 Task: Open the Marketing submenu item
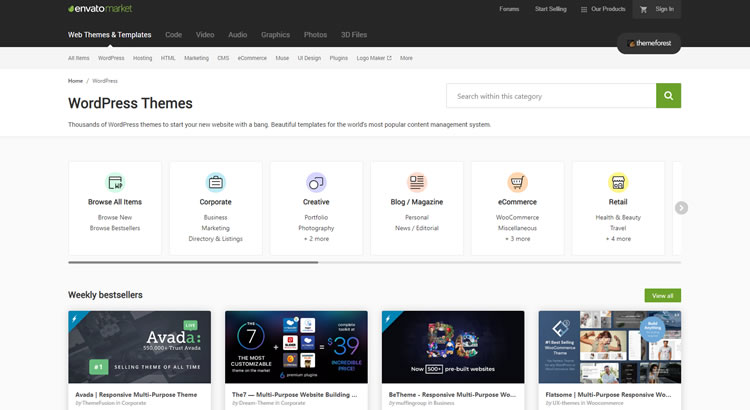197,58
